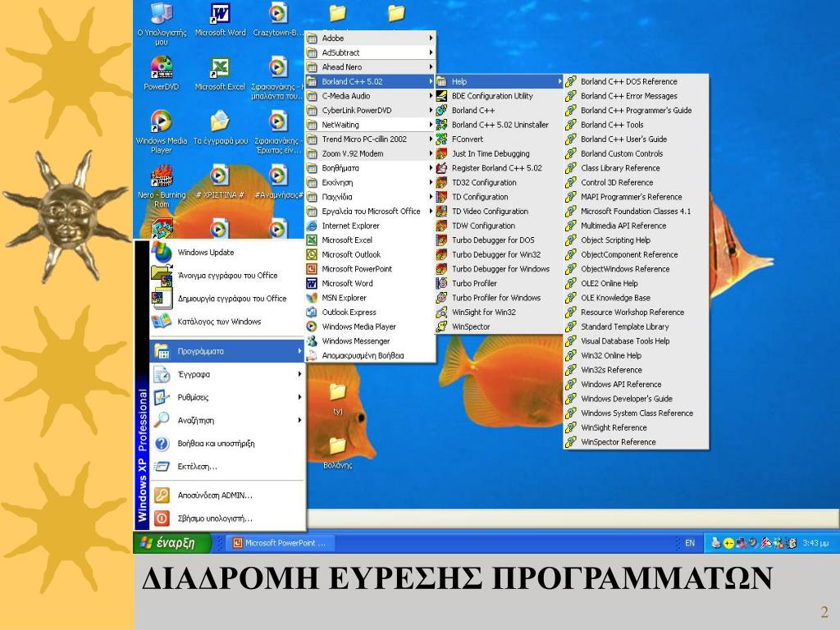Image resolution: width=840 pixels, height=630 pixels.
Task: Click the Internet Explorer icon in Programs
Action: click(x=312, y=226)
